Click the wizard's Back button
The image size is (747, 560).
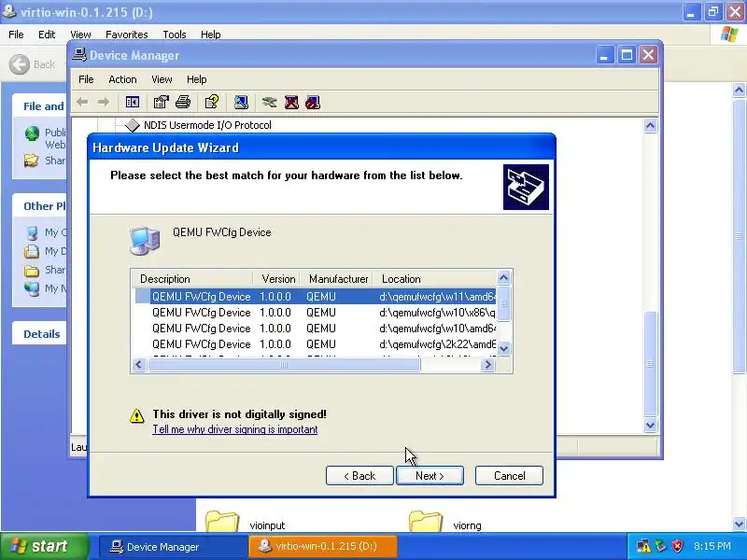click(359, 476)
